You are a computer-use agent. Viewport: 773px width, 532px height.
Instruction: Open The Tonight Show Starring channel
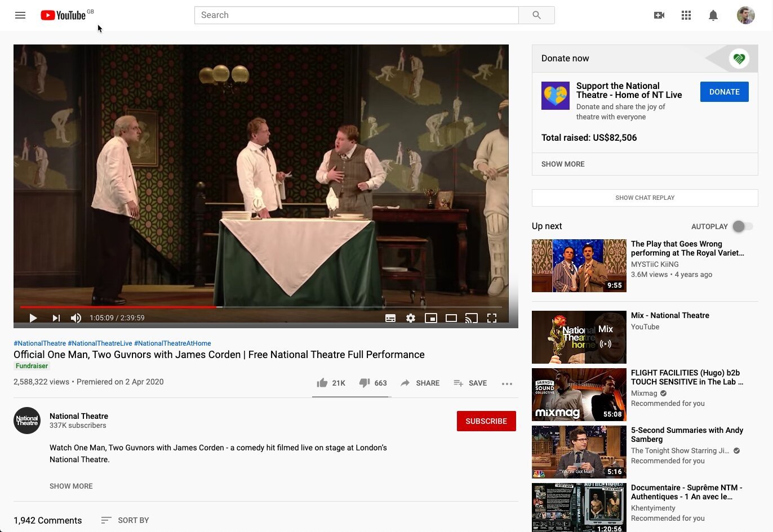tap(680, 451)
